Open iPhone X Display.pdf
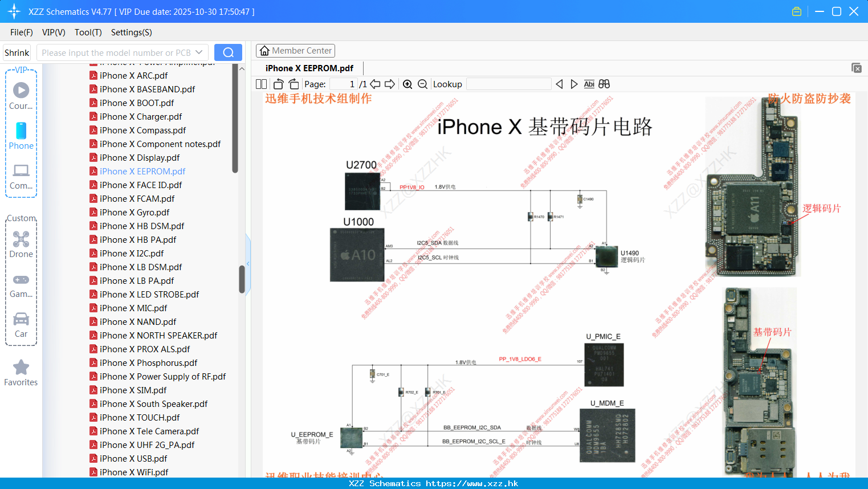 click(140, 157)
